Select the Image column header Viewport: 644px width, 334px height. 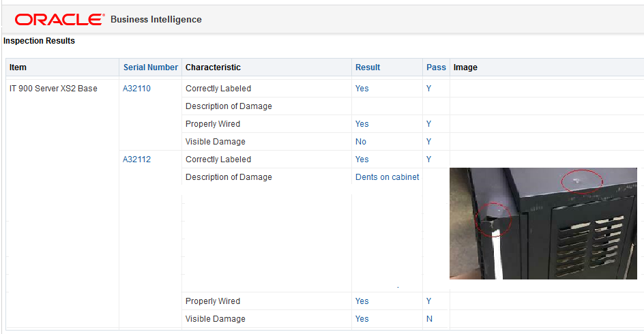pos(465,67)
